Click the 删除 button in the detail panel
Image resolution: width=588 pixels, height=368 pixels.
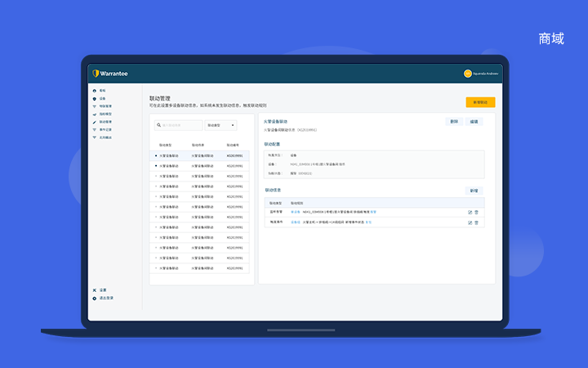pos(454,122)
